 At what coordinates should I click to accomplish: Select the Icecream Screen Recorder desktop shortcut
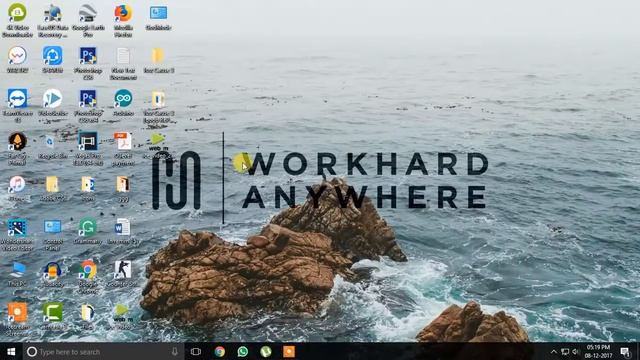point(17,320)
